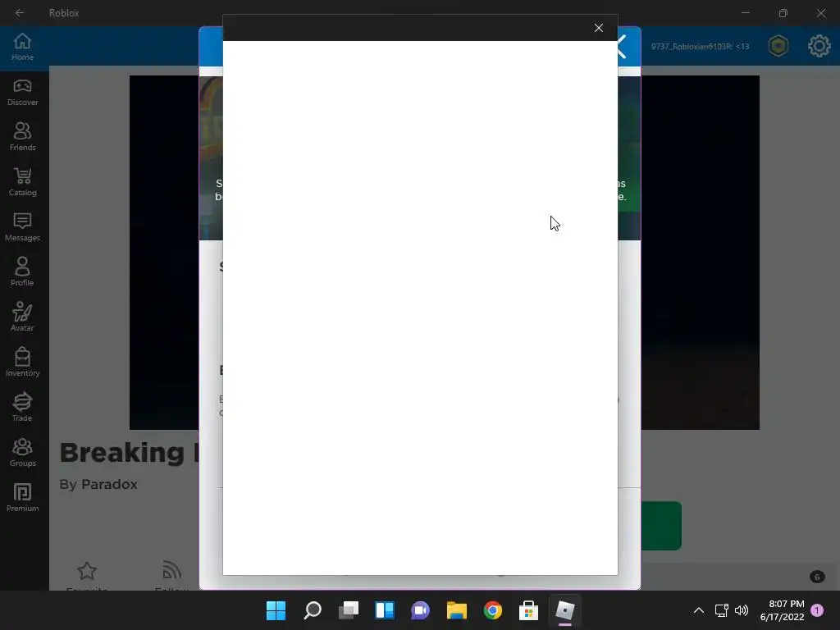
Task: Open the settings gear in Roblox
Action: point(819,46)
